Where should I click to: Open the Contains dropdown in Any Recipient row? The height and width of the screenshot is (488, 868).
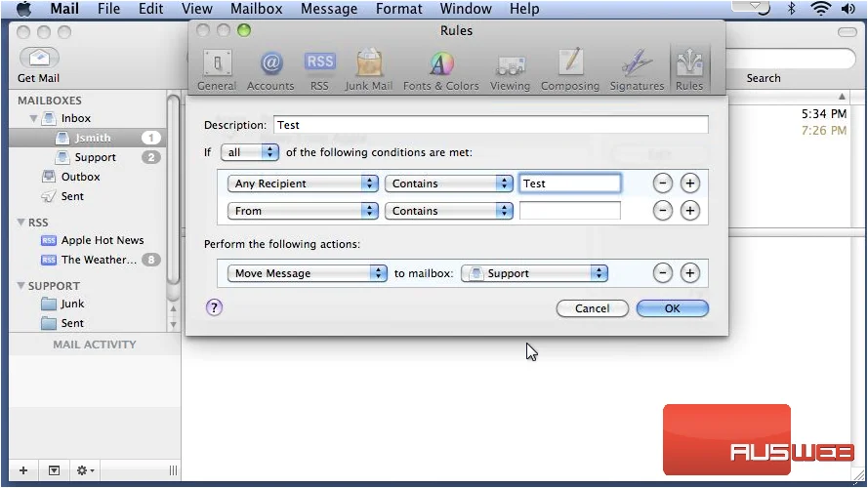(x=449, y=183)
